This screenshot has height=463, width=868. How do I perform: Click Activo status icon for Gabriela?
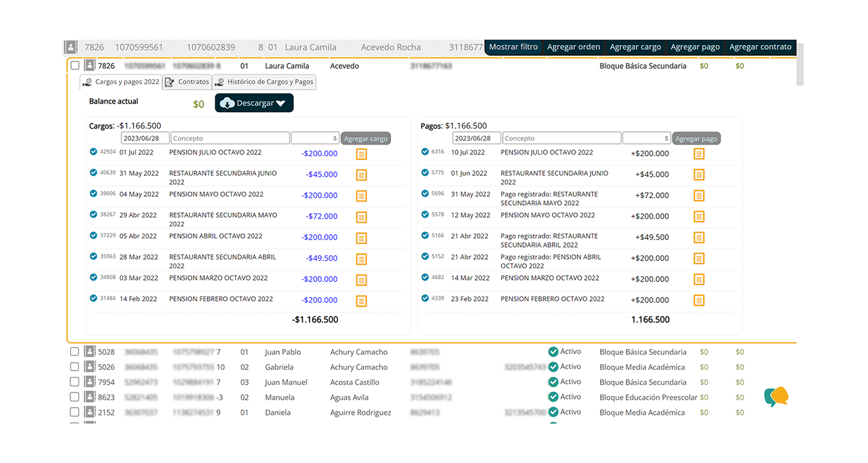[x=553, y=367]
